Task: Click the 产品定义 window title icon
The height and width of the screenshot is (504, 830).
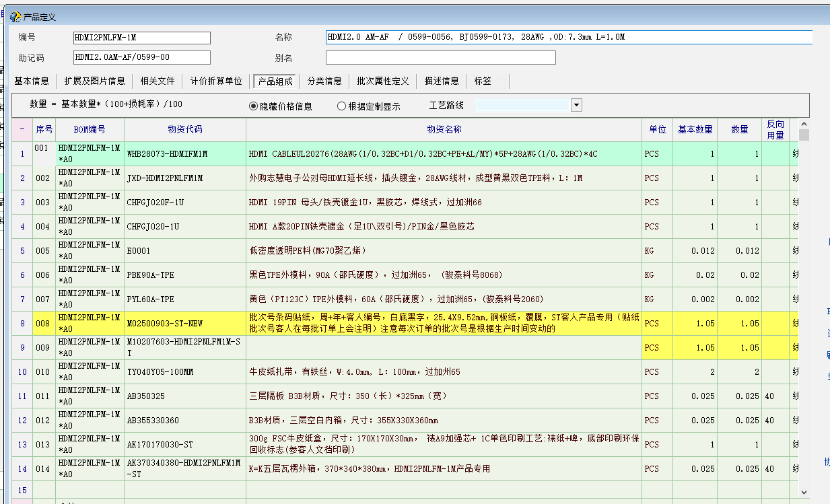Action: (15, 17)
